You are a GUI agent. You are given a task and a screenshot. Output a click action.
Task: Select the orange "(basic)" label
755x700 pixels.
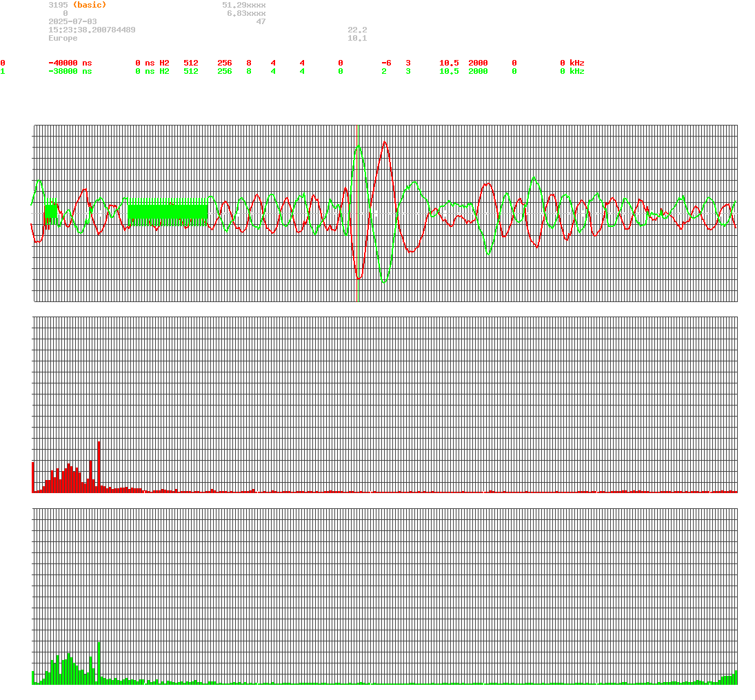click(x=90, y=5)
